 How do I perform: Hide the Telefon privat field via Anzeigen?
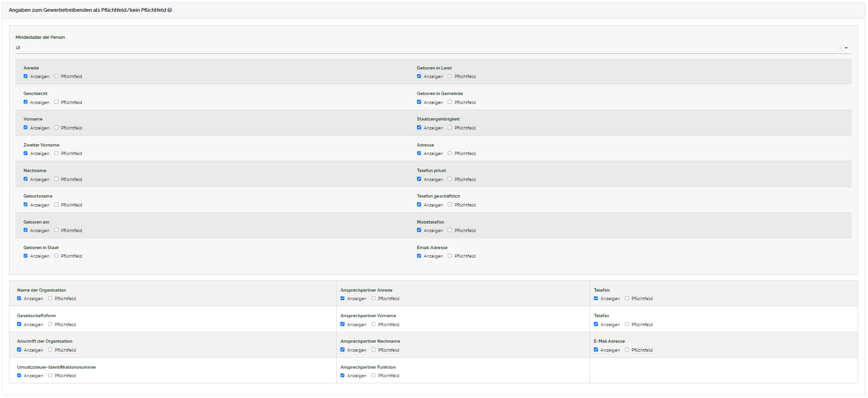419,179
